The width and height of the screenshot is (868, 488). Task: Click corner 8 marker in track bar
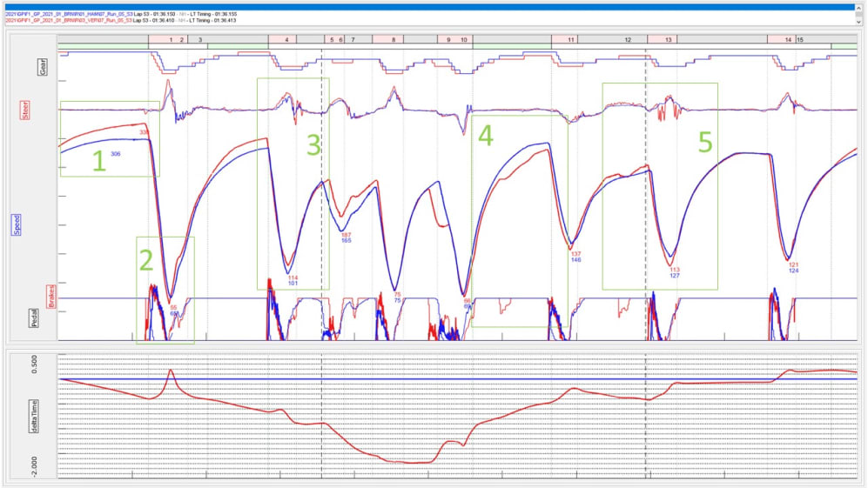point(394,40)
